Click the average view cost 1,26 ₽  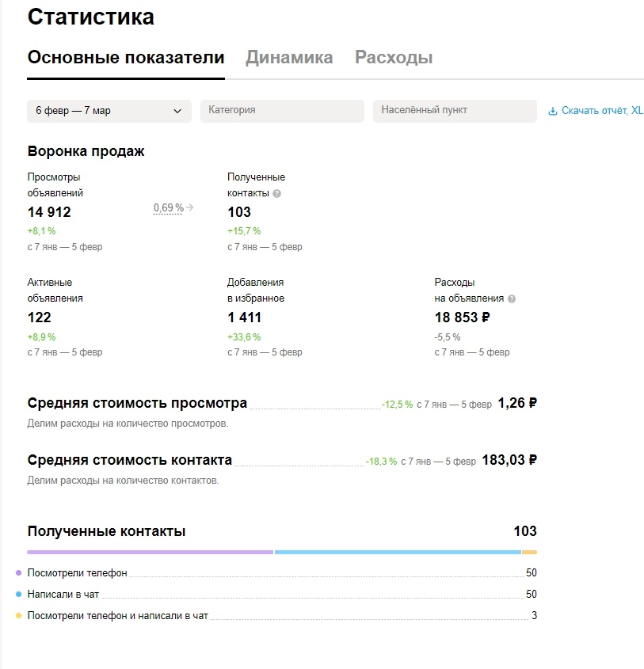click(x=517, y=403)
